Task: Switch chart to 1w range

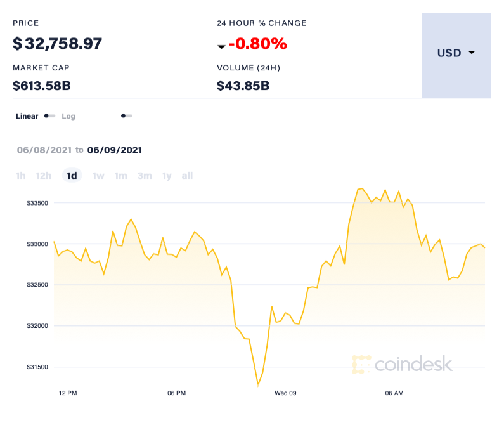Action: (98, 176)
